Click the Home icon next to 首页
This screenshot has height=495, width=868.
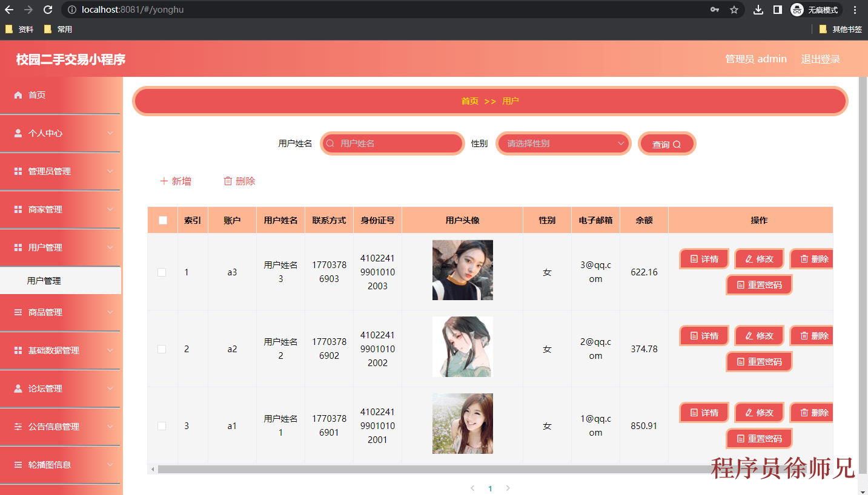pos(18,95)
